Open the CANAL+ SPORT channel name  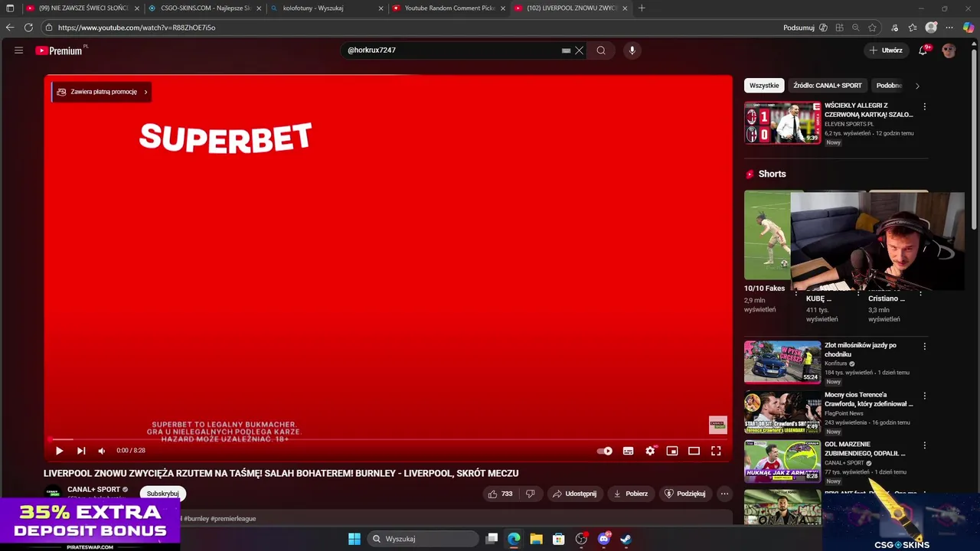93,490
